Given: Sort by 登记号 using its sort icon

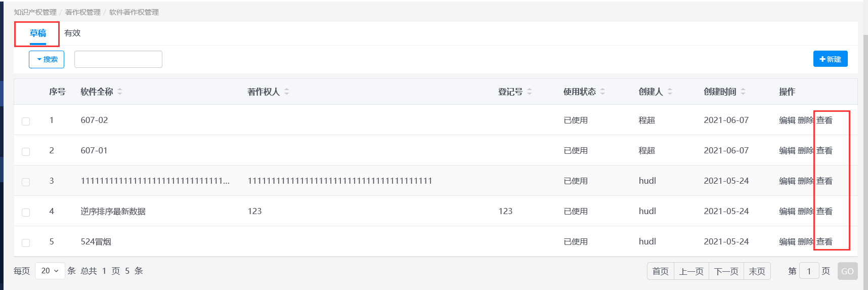Looking at the screenshot, I should click(530, 92).
